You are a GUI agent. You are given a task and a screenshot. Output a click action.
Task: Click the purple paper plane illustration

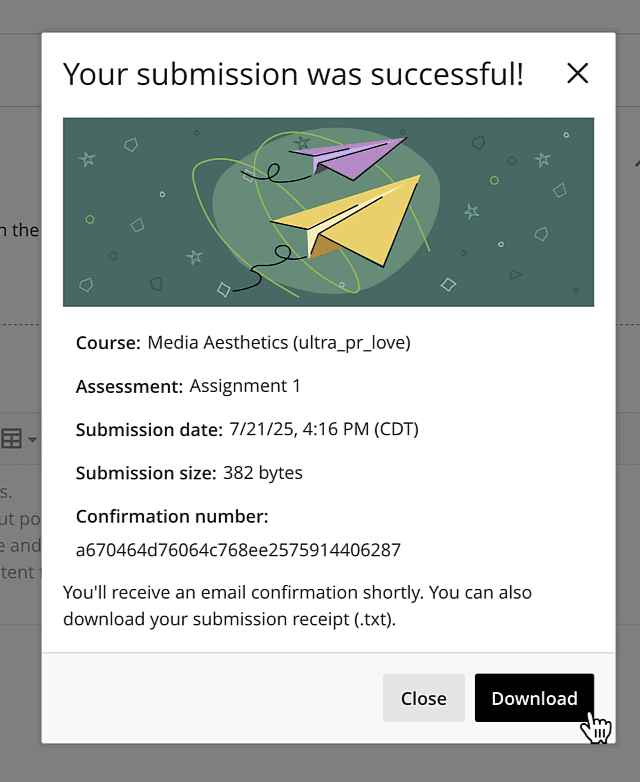coord(352,157)
